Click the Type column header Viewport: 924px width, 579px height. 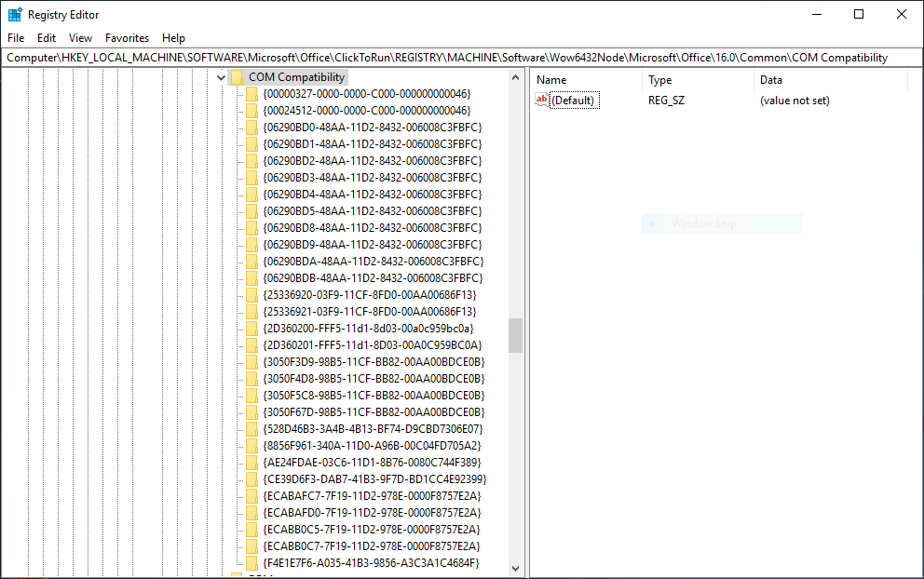pyautogui.click(x=659, y=80)
